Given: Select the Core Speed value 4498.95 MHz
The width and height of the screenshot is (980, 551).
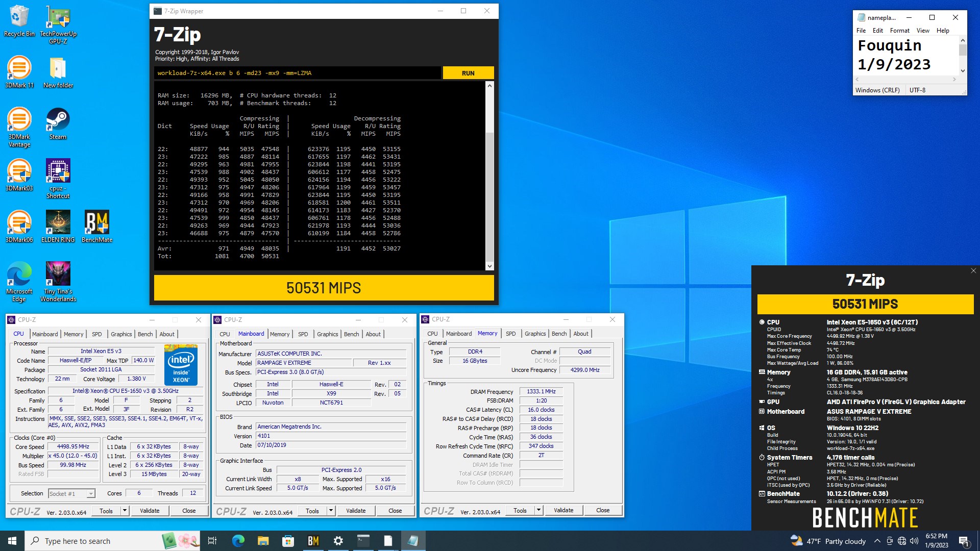Looking at the screenshot, I should pos(73,446).
